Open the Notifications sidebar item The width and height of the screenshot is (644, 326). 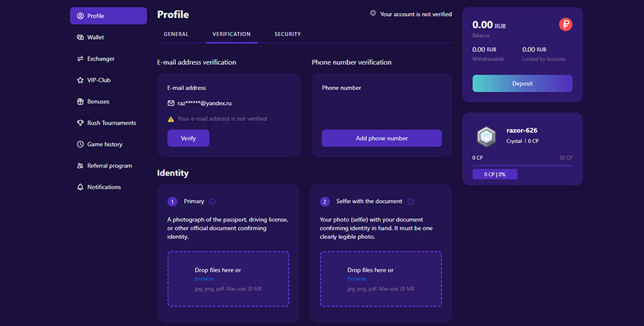104,187
